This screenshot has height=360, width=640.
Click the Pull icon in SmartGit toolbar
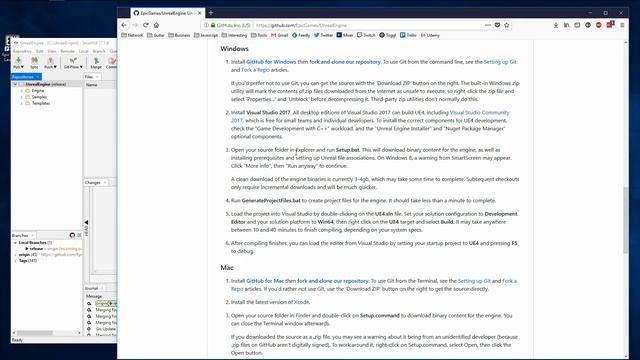(x=18, y=60)
